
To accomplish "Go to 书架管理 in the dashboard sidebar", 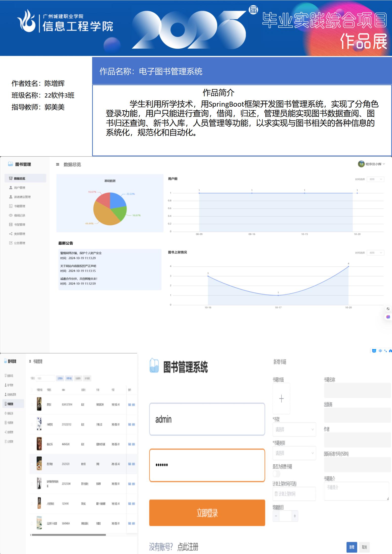I will 20,225.
